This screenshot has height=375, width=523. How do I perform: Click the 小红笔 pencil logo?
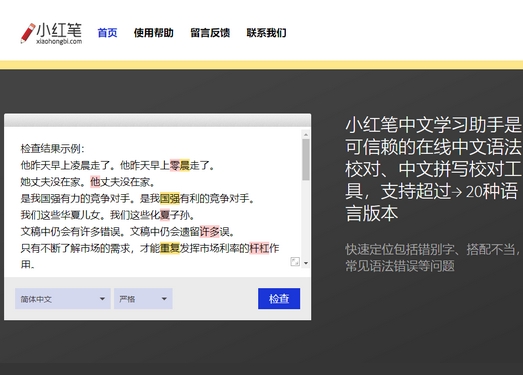pos(51,33)
